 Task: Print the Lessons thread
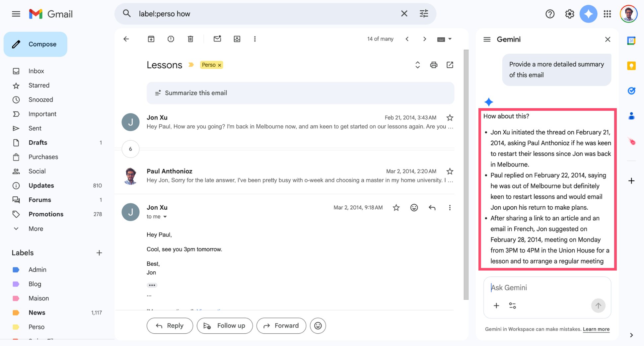coord(433,65)
